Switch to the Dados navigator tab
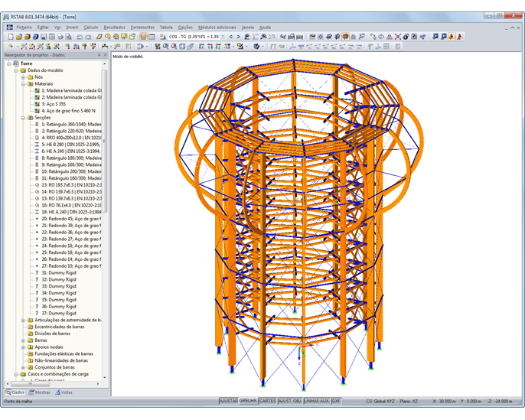The image size is (525, 420). pos(15,392)
